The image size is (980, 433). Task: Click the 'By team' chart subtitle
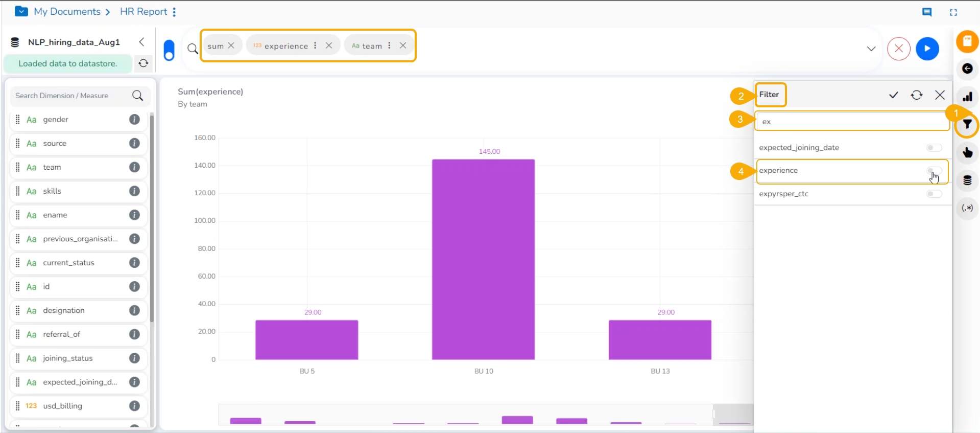pos(193,104)
